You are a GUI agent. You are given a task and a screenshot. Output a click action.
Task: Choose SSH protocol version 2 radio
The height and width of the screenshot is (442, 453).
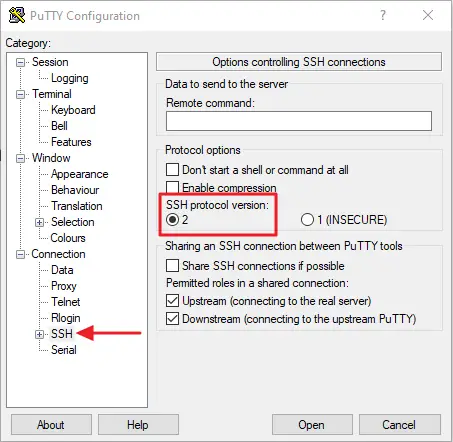[x=173, y=220]
